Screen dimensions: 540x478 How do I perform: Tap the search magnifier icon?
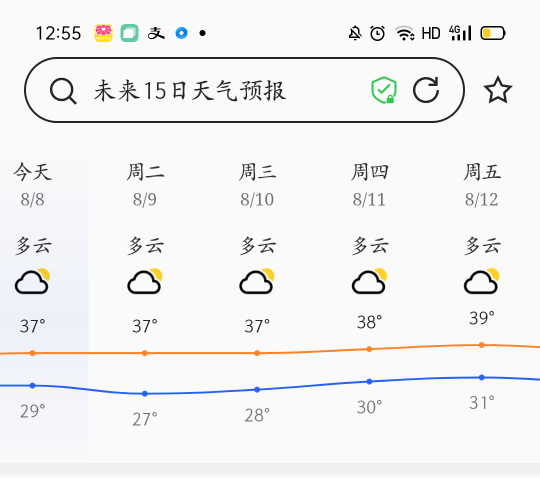[x=63, y=91]
